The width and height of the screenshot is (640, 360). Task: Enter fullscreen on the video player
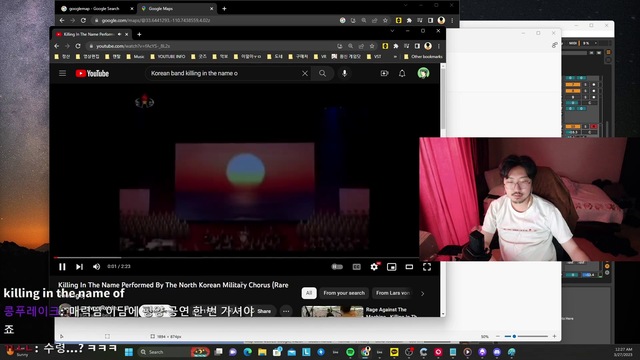tap(427, 267)
